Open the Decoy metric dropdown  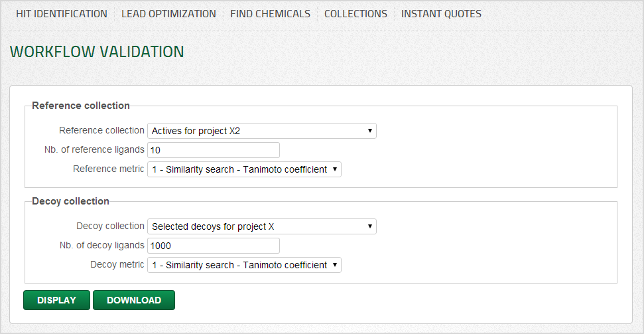(x=244, y=265)
